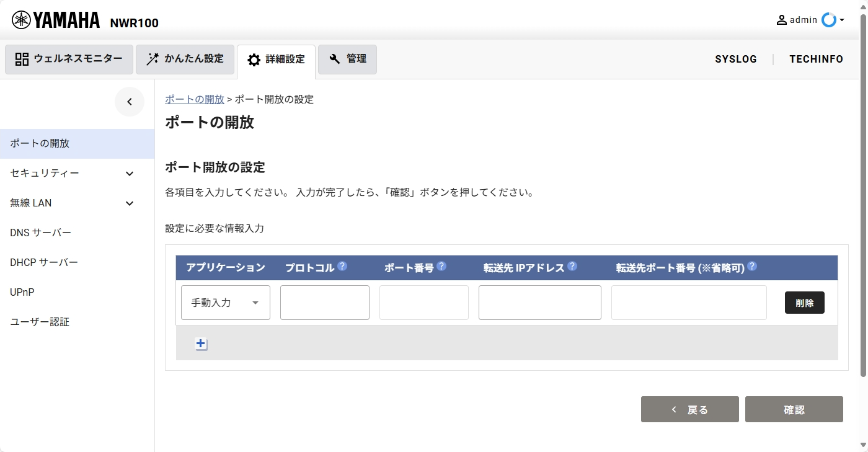Click the blue plus icon to add row
This screenshot has width=868, height=452.
click(x=201, y=343)
